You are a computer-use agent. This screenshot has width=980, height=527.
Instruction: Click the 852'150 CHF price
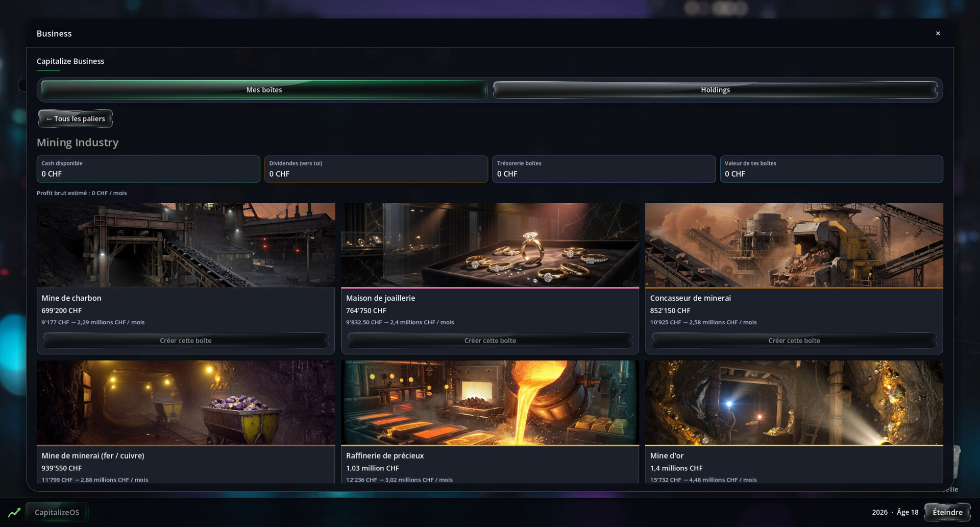[670, 310]
